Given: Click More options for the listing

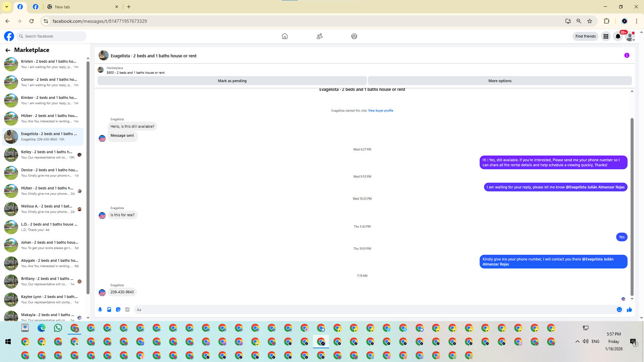Looking at the screenshot, I should tap(499, 81).
